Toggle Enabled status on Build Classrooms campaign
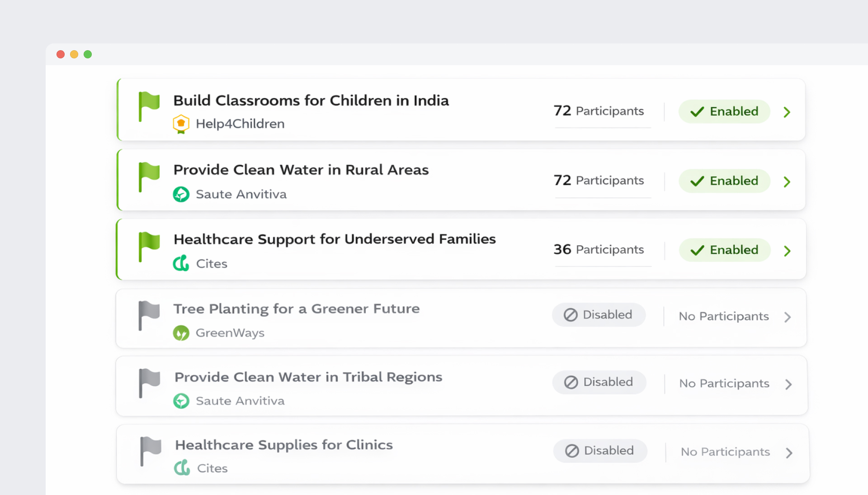Image resolution: width=868 pixels, height=495 pixels. click(x=724, y=111)
